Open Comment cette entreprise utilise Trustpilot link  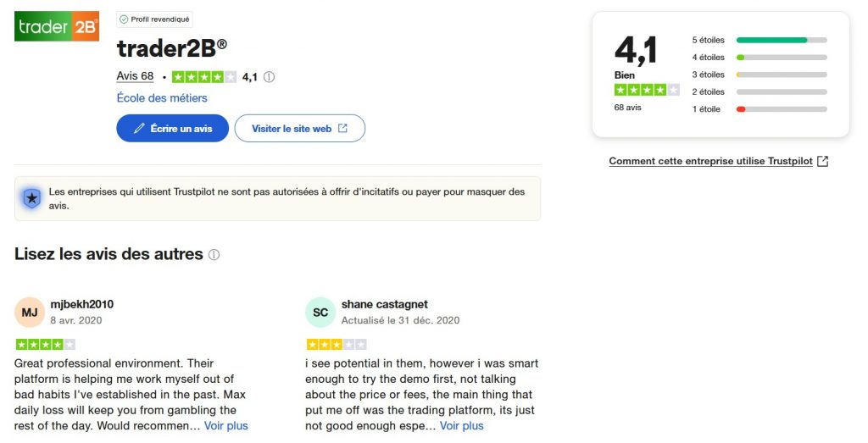click(710, 162)
